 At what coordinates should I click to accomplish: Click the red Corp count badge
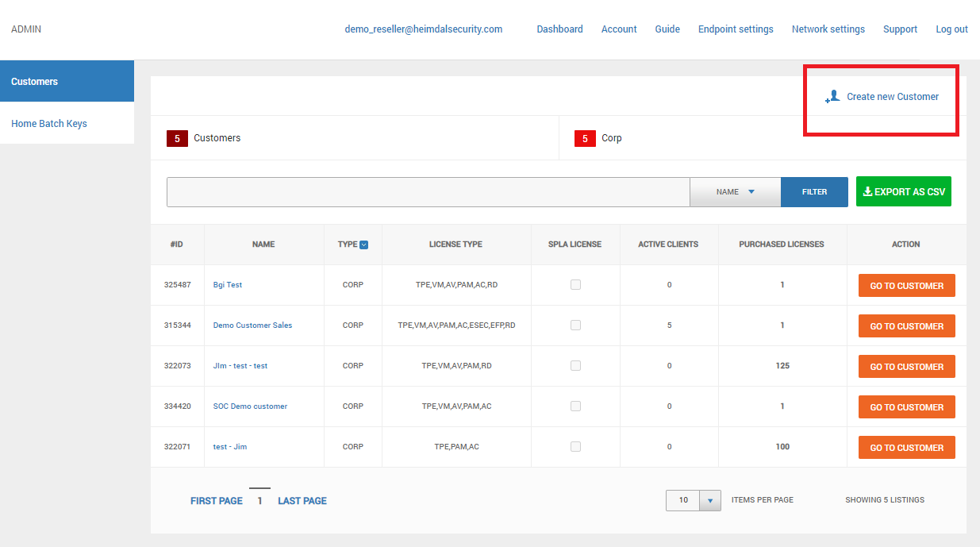coord(585,138)
